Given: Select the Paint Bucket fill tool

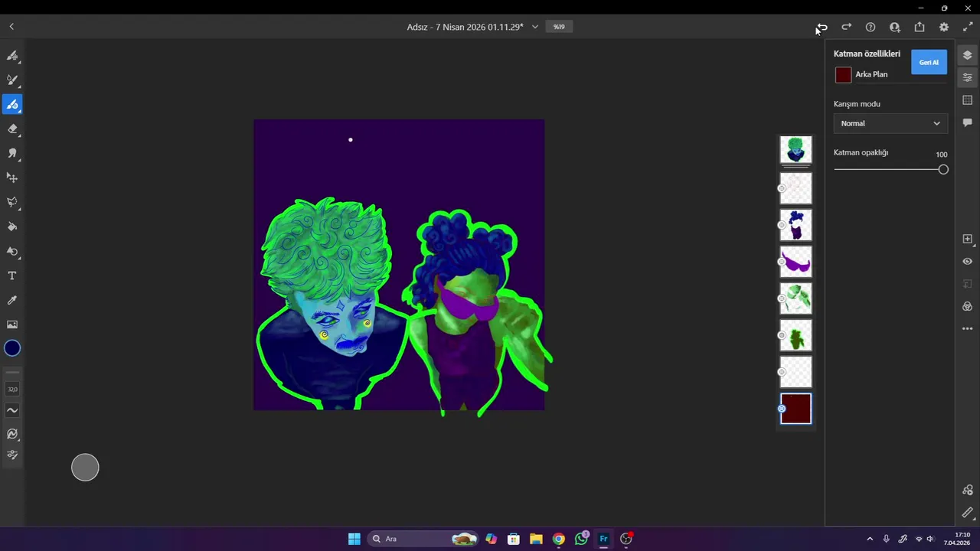Looking at the screenshot, I should pos(12,227).
